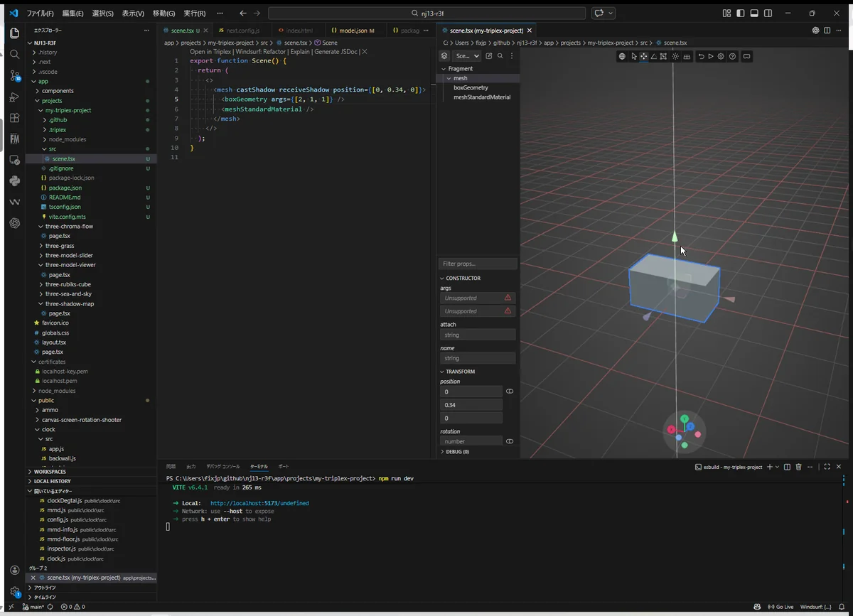Toggle the position link icon in Transform
Screen dimensions: 853x616
coord(510,391)
